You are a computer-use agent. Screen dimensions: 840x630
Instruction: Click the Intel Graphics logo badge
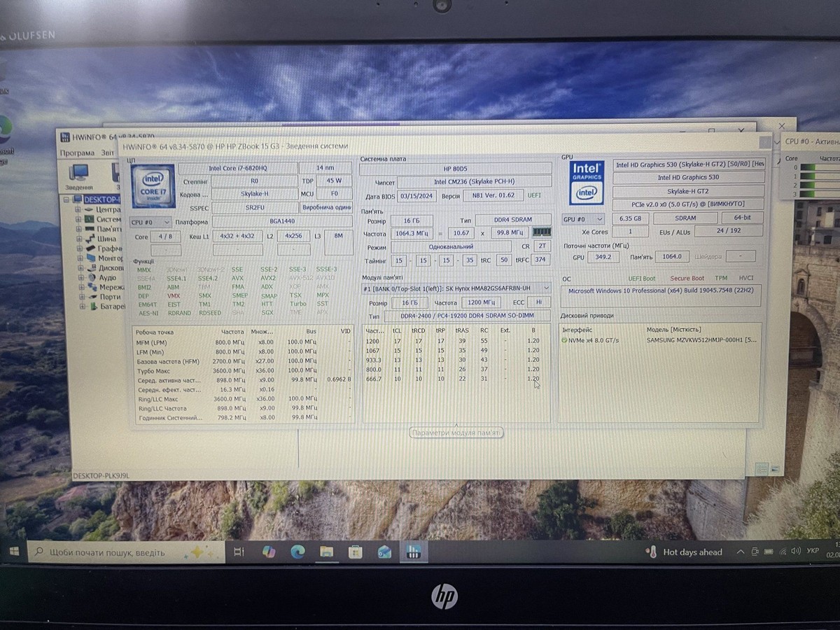[586, 183]
